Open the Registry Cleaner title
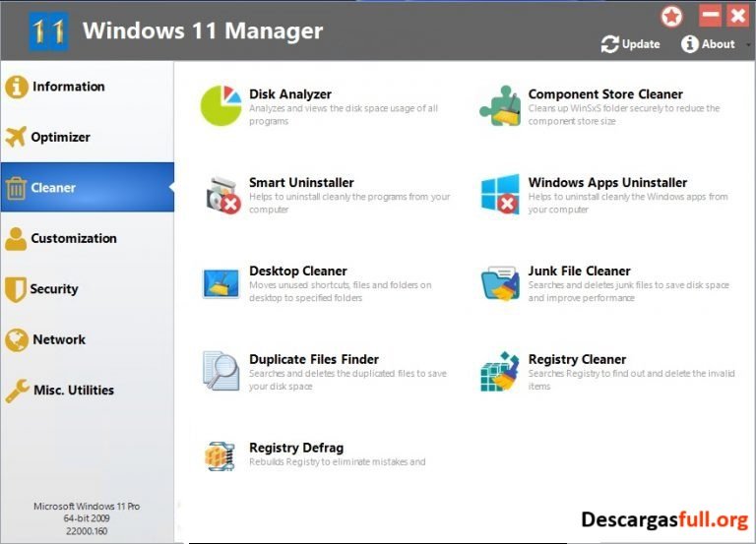This screenshot has width=756, height=544. tap(577, 359)
